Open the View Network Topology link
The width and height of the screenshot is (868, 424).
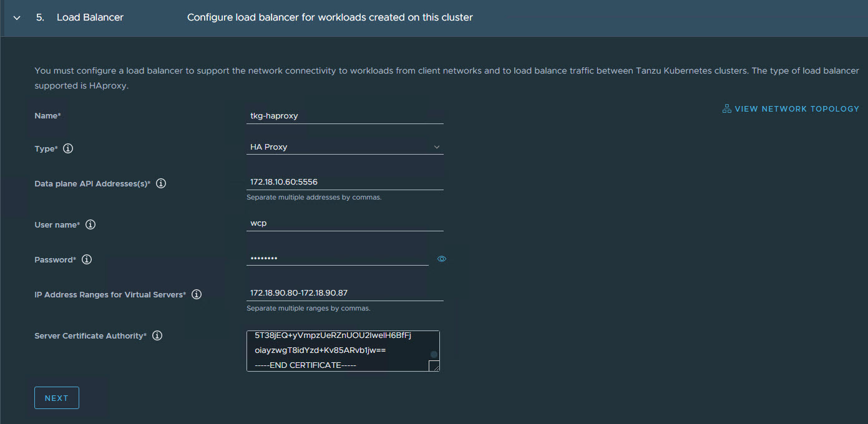[x=796, y=108]
